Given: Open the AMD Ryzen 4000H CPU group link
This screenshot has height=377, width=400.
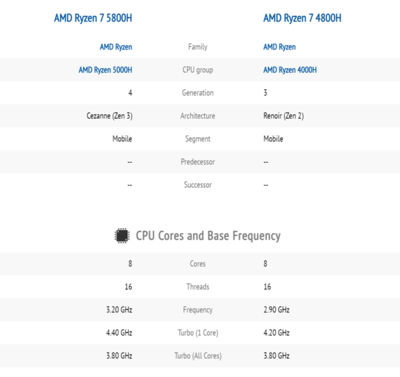Looking at the screenshot, I should click(290, 70).
